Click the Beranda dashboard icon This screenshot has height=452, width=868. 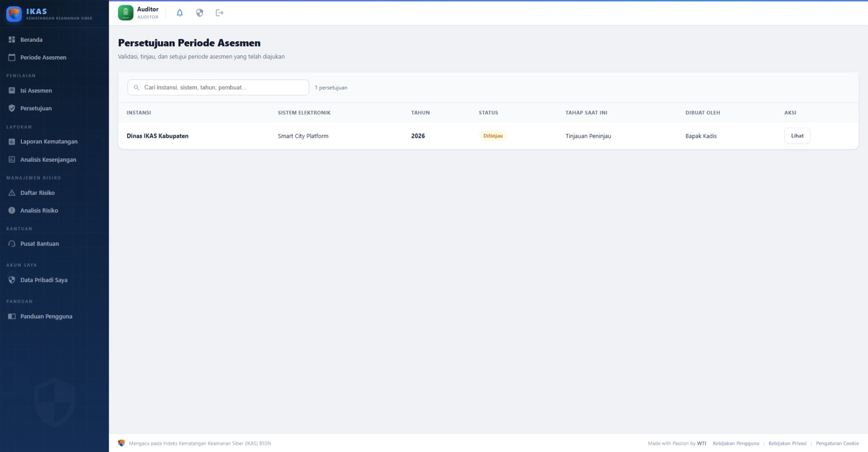coord(12,40)
